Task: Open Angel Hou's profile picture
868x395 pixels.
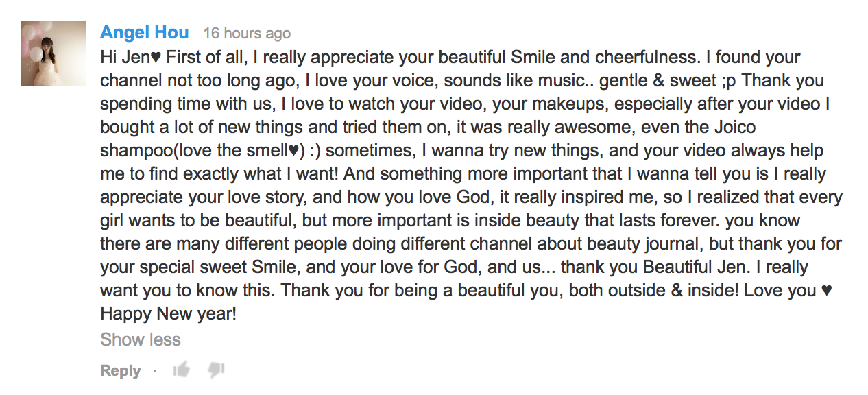Action: click(53, 53)
